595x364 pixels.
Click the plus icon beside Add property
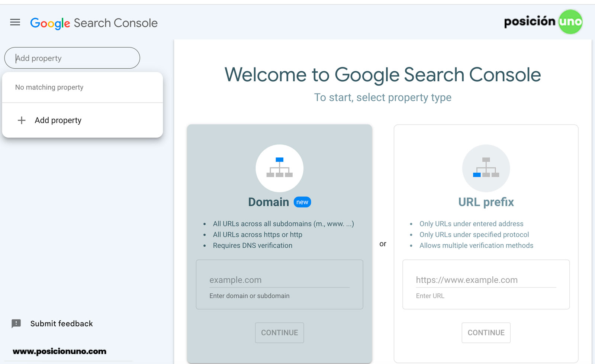point(22,120)
